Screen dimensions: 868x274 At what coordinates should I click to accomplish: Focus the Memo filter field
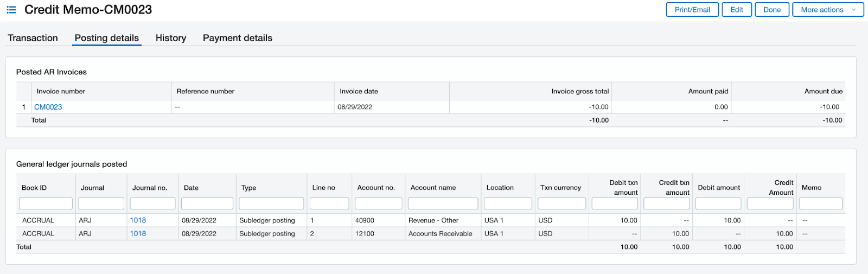coord(821,203)
